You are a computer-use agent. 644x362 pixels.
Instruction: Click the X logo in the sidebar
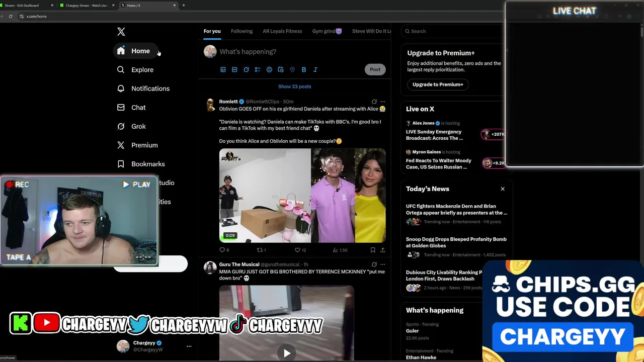121,32
